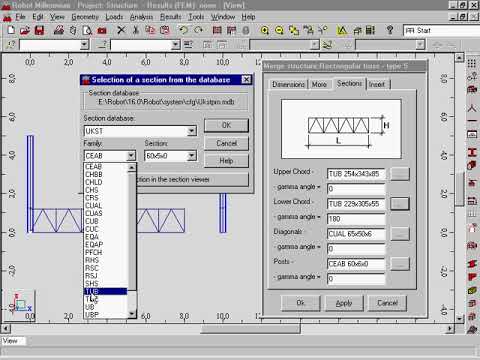
Task: Click the Copy icon in the toolbar
Action: click(x=150, y=30)
